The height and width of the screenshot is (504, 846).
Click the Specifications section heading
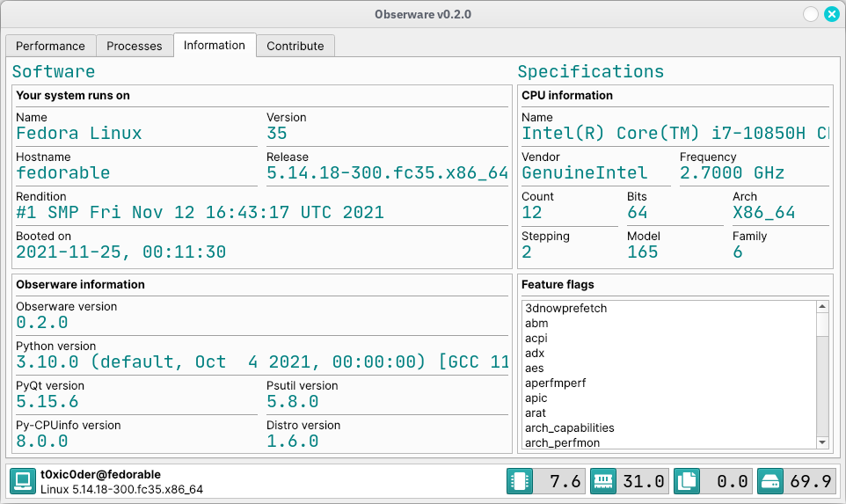[591, 71]
